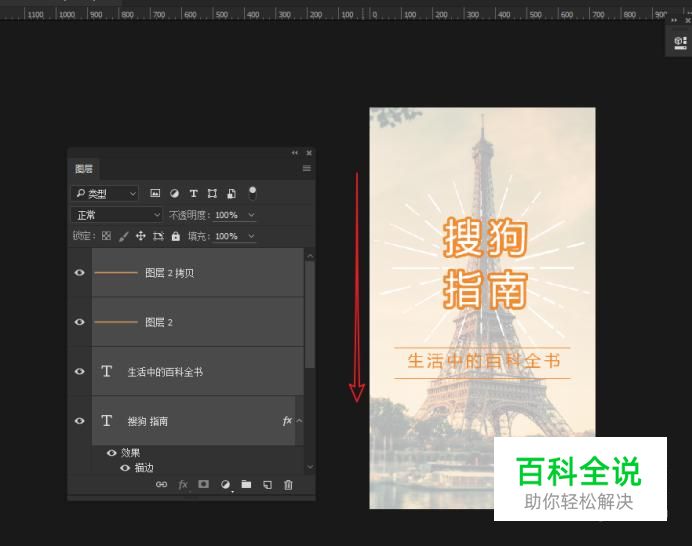Lock position move icon
This screenshot has height=546, width=692.
140,236
